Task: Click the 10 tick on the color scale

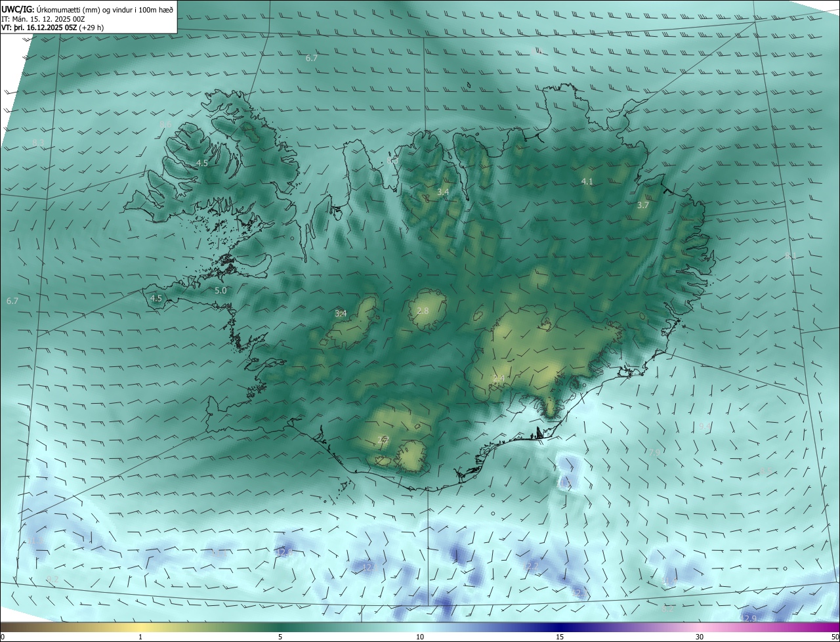Action: (420, 637)
